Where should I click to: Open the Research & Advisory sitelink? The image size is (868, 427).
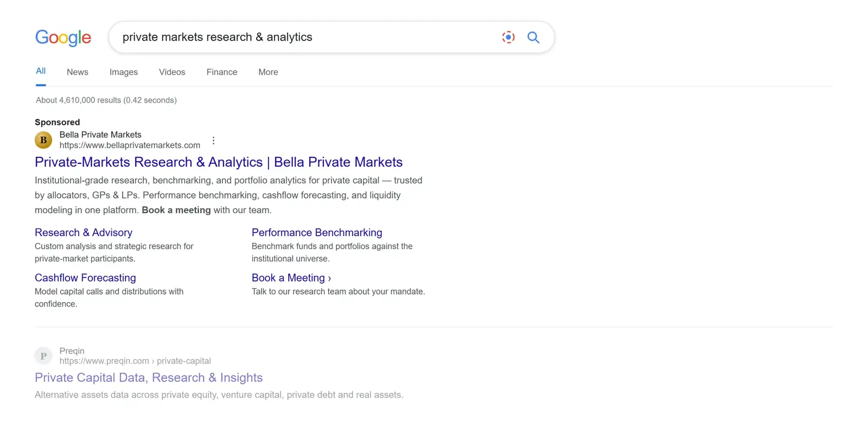[x=84, y=232]
